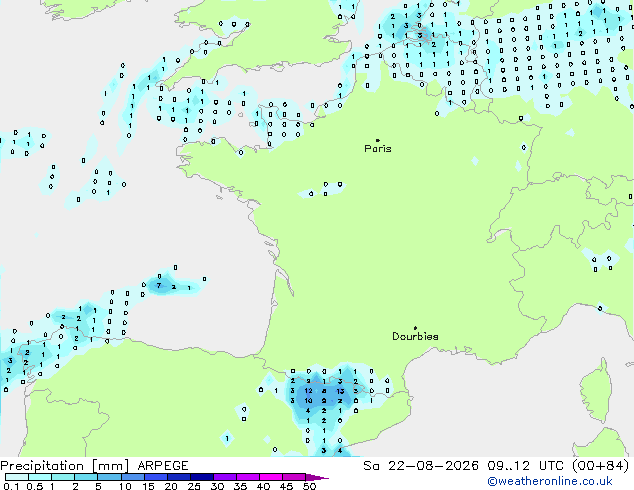The width and height of the screenshot is (634, 490).
Task: Click the ARPEGE model name text
Action: click(x=163, y=466)
